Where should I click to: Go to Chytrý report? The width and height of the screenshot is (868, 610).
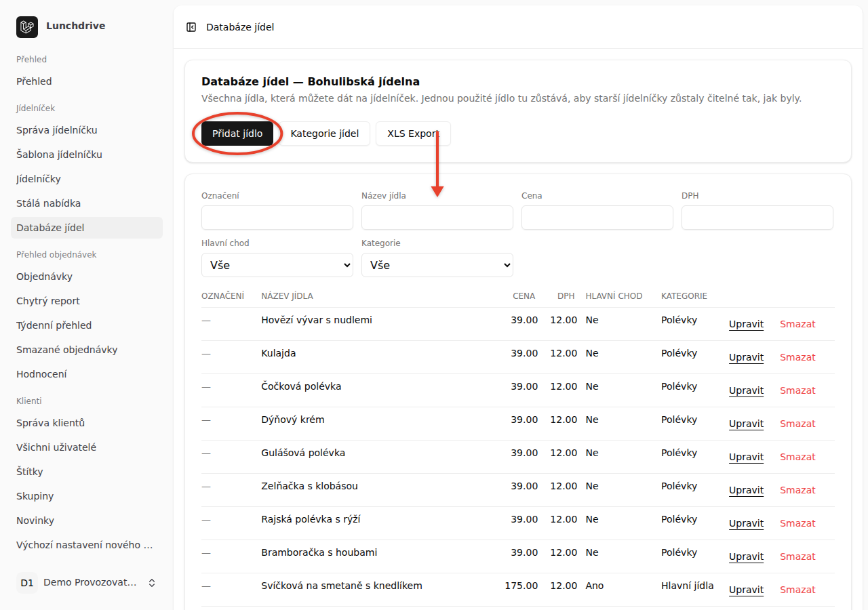coord(87,301)
